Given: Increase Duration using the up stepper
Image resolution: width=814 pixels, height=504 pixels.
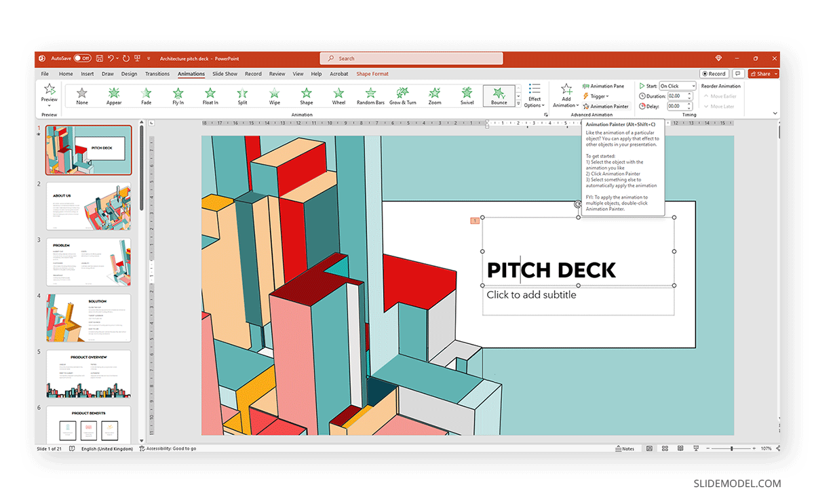Looking at the screenshot, I should pos(691,94).
